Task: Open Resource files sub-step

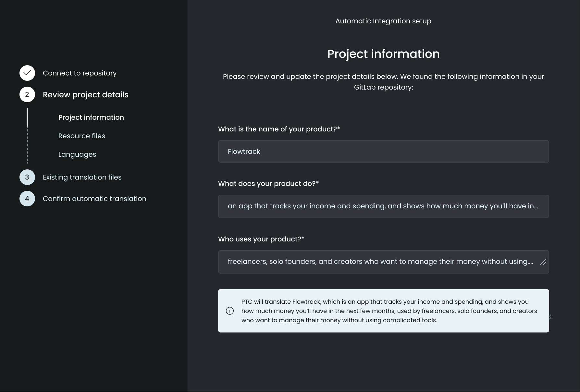Action: click(81, 136)
